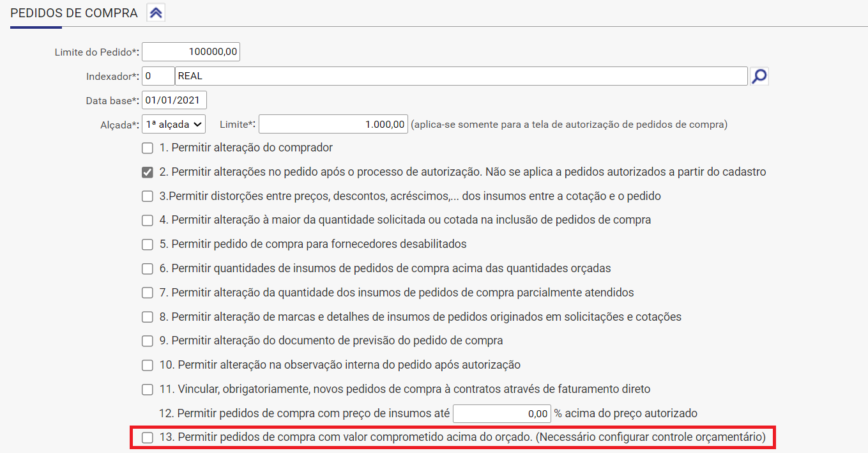Viewport: 868px width, 453px height.
Task: Enable 1. Permitir alteração do comprador
Action: point(148,148)
